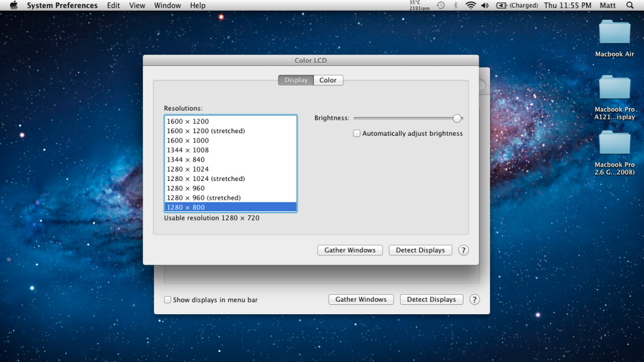Enable Automatically adjust brightness
This screenshot has height=362, width=644.
point(357,133)
